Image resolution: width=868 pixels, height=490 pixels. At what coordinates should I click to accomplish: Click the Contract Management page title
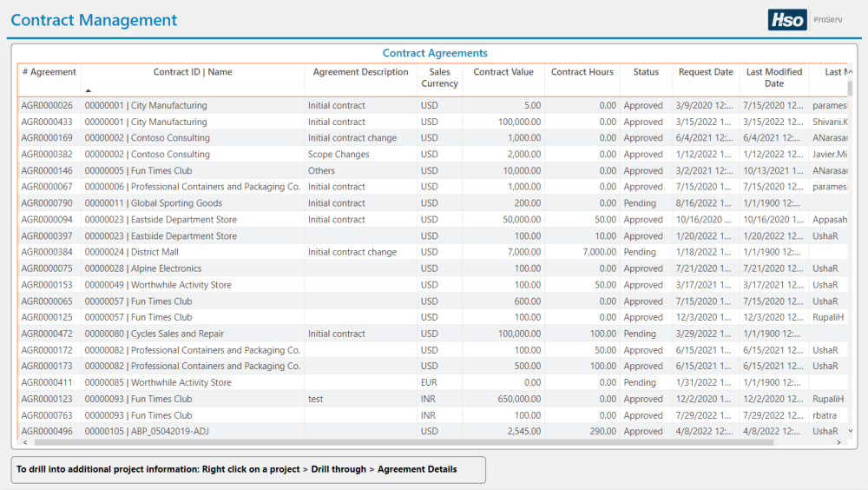point(94,20)
